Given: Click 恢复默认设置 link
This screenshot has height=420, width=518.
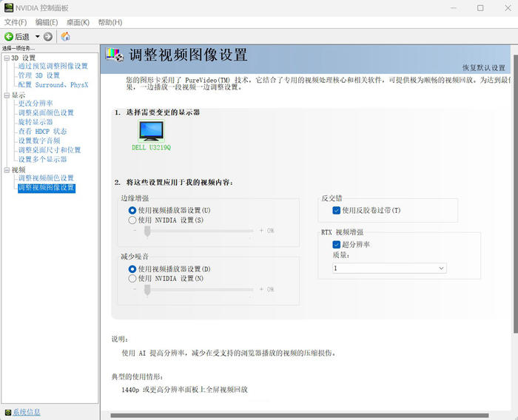Looking at the screenshot, I should [484, 68].
